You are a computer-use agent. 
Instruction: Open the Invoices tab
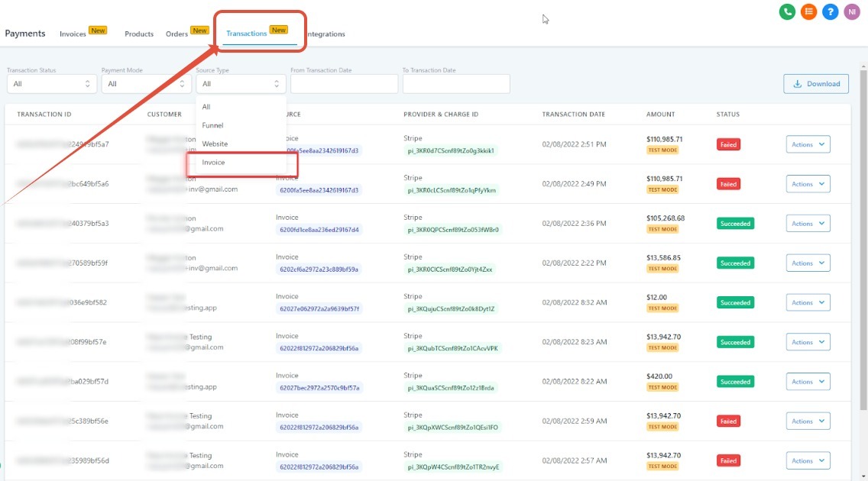73,34
